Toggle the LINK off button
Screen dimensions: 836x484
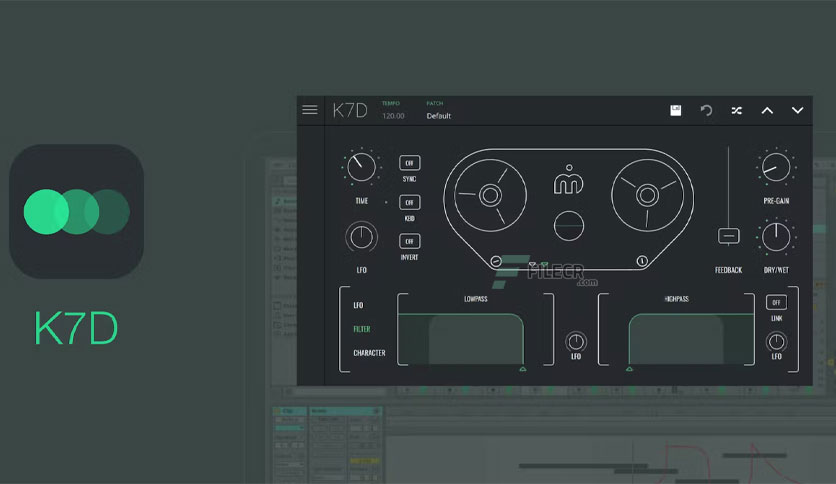pyautogui.click(x=776, y=302)
